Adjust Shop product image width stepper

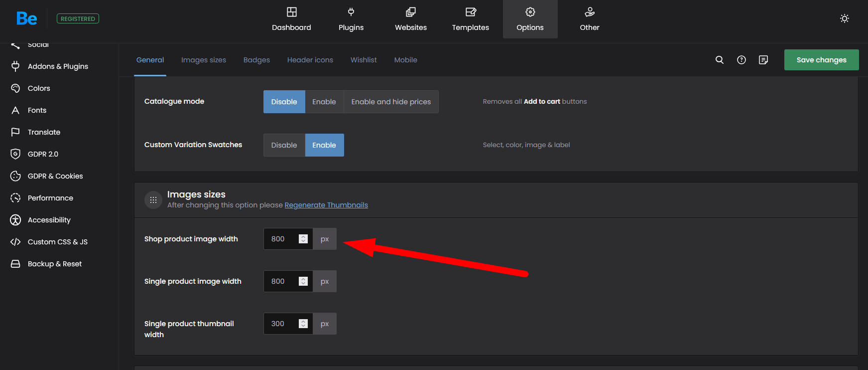pos(303,239)
